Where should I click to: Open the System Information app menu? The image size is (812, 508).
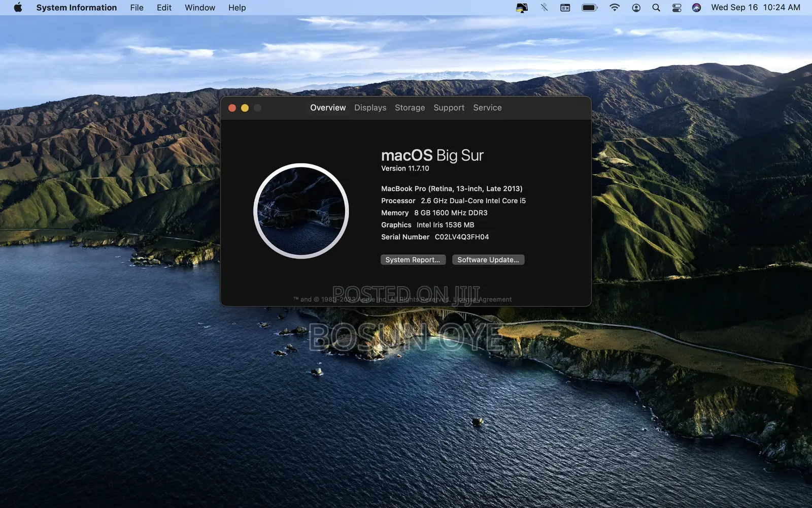(x=77, y=8)
